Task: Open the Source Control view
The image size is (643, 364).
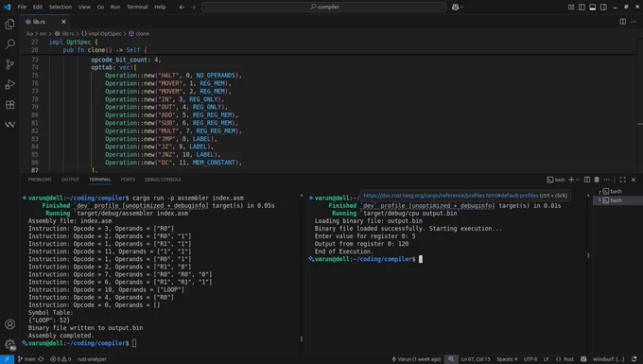Action: click(9, 64)
